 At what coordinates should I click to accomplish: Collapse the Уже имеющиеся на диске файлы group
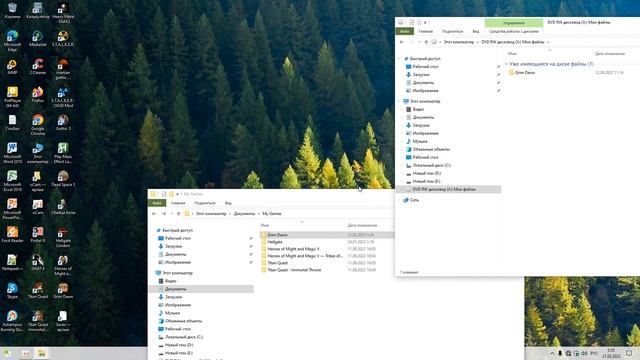click(507, 64)
